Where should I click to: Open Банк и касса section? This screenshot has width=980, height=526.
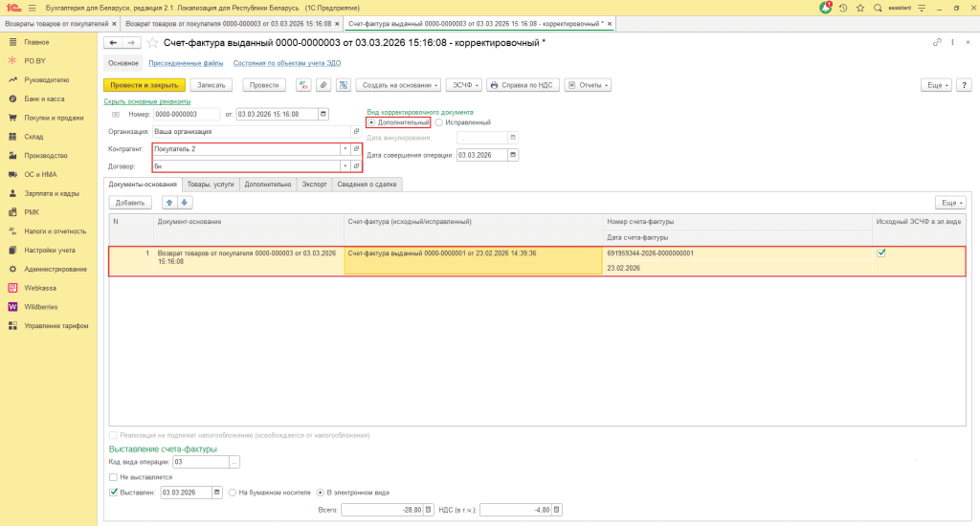[x=44, y=99]
